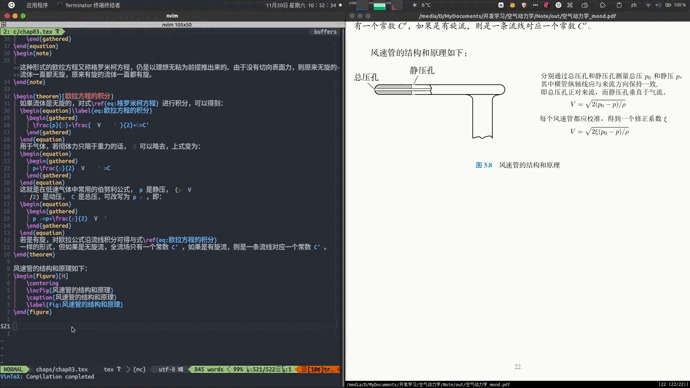
Task: Click the \begin{note} line in editor
Action: [x=33, y=53]
